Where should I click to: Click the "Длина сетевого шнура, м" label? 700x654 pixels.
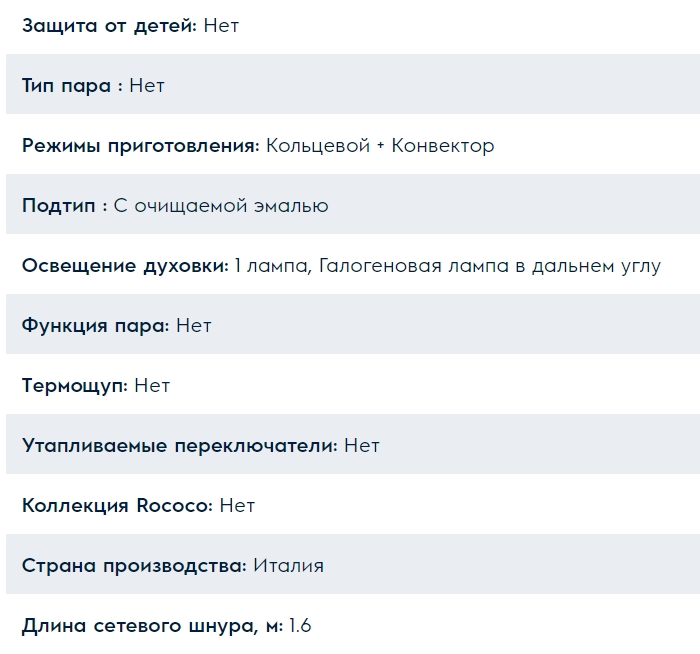pyautogui.click(x=152, y=626)
